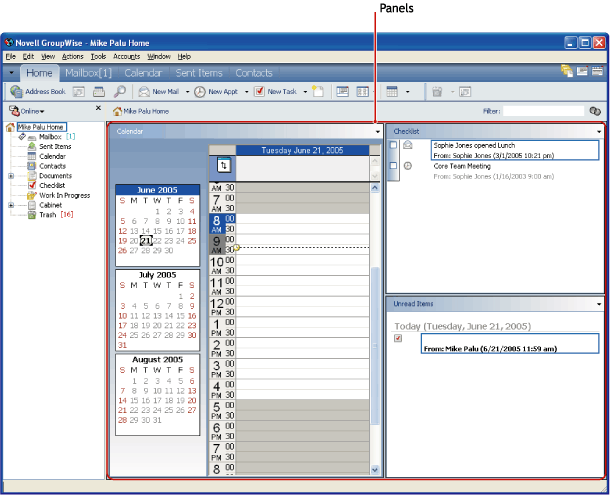Open the nav bar dropdown left of Home
This screenshot has height=495, width=610.
11,73
